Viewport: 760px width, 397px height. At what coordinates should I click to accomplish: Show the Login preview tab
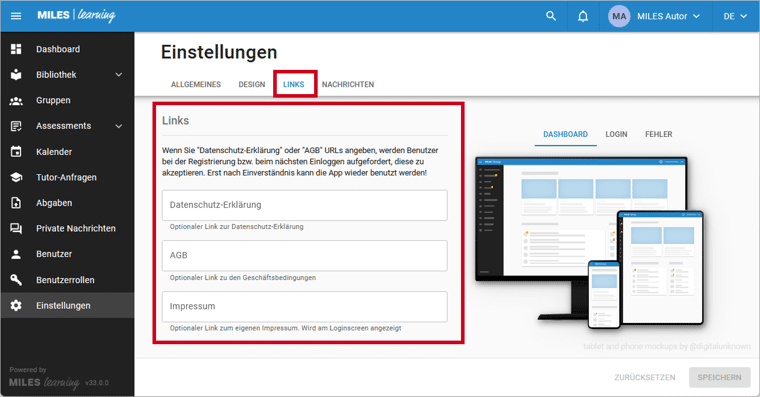(616, 134)
